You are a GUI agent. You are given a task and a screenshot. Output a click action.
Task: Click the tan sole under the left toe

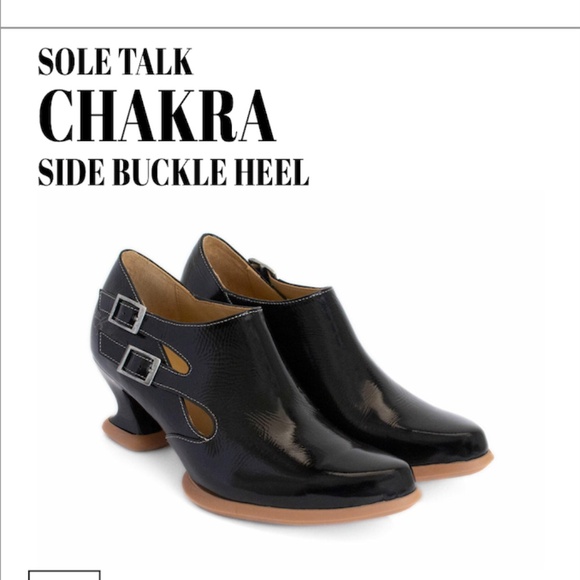tap(300, 507)
